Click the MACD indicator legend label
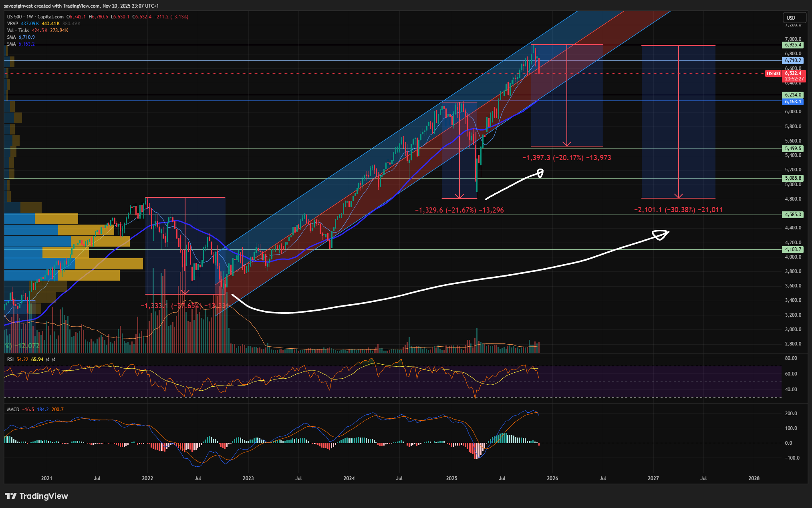 (x=13, y=410)
